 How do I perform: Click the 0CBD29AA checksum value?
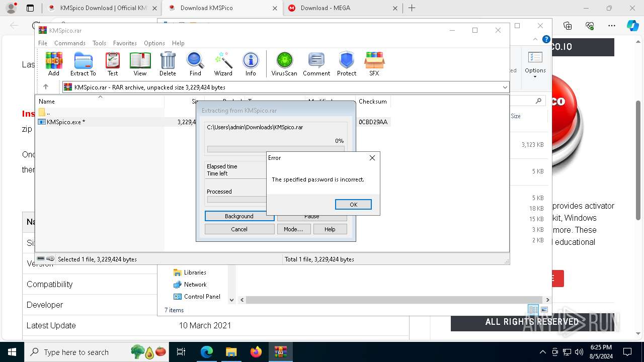[x=373, y=122]
